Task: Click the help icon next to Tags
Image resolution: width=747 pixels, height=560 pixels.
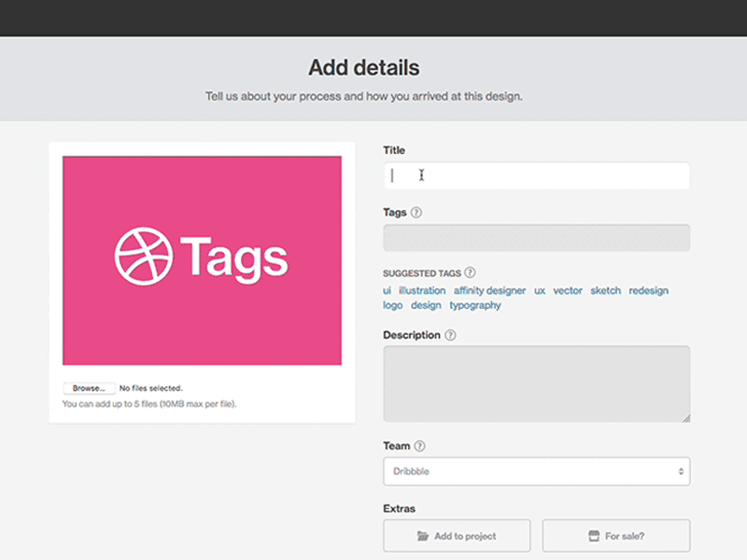Action: pos(416,212)
